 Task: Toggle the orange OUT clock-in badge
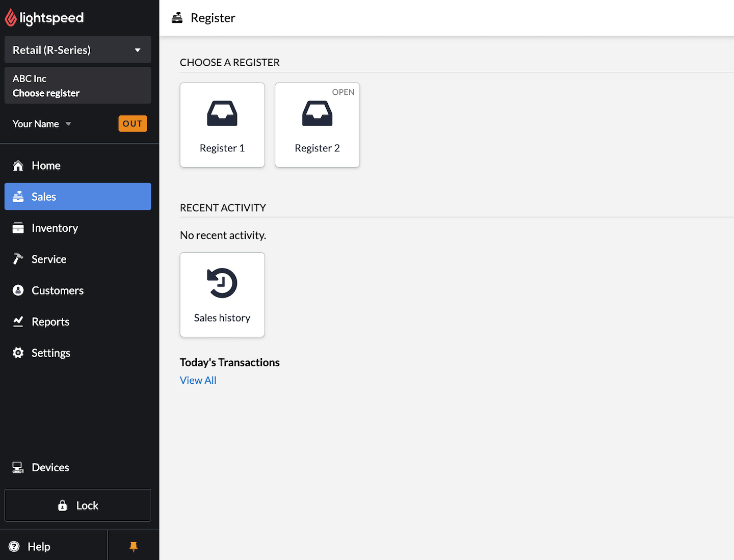133,124
